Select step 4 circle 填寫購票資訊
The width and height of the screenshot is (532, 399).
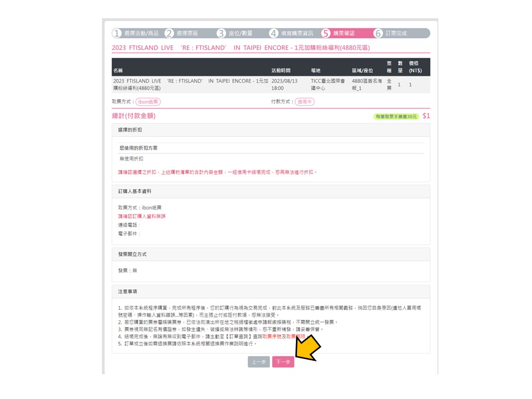pos(273,33)
